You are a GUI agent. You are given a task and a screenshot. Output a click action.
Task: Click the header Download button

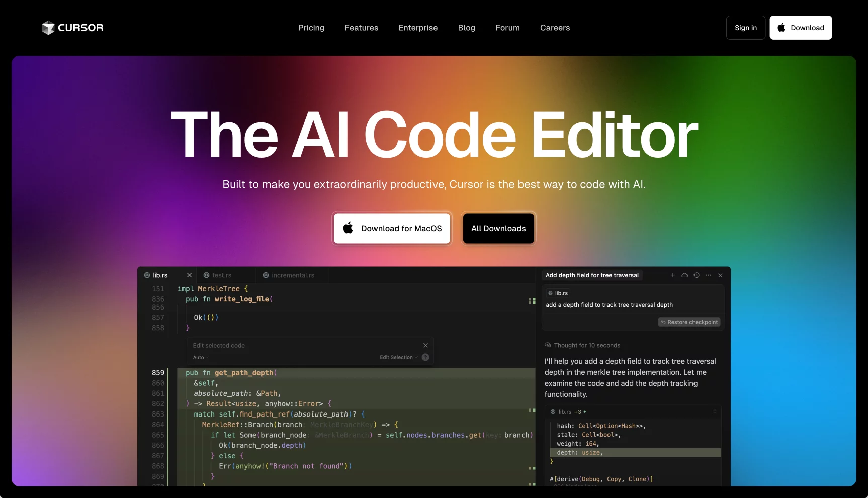[801, 28]
